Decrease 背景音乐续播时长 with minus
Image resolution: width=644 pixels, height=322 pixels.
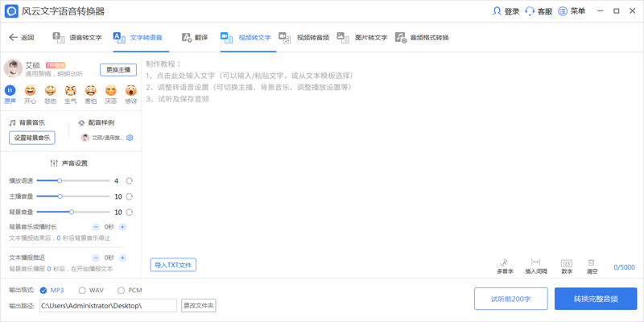coord(96,227)
